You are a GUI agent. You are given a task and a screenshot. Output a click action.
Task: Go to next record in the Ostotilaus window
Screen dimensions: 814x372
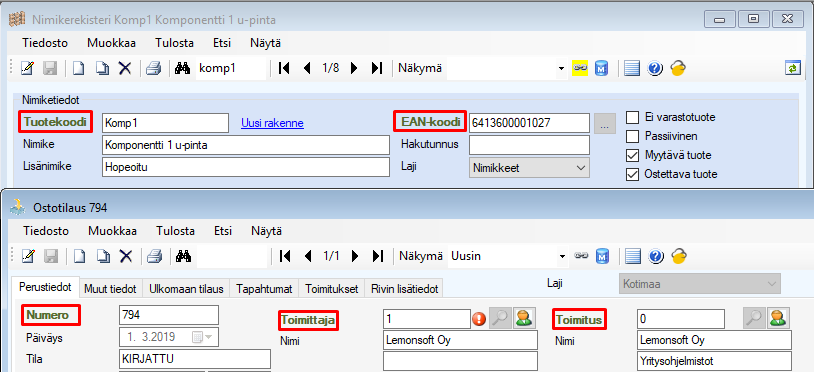pos(355,255)
